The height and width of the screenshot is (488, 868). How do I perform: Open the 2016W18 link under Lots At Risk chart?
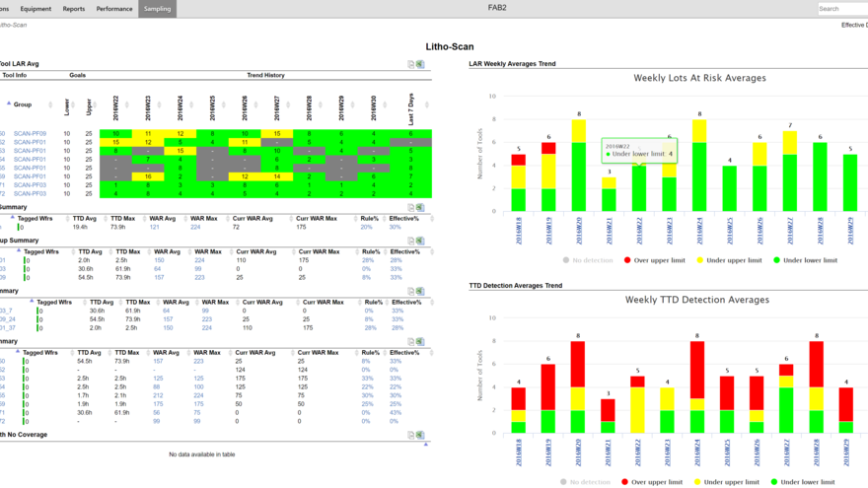tap(519, 232)
